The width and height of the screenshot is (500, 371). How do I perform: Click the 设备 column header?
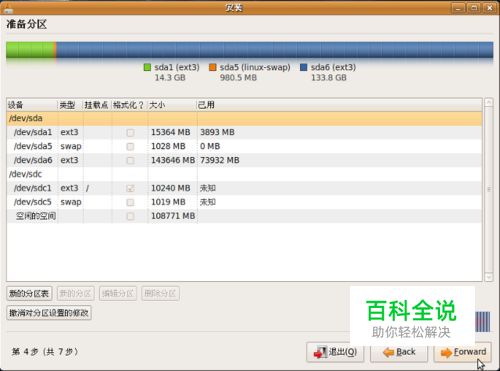[x=32, y=105]
